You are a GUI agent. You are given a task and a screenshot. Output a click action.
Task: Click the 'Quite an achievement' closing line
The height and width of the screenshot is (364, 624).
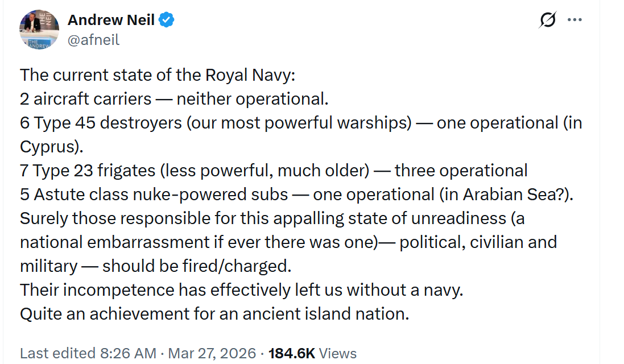[x=214, y=314]
